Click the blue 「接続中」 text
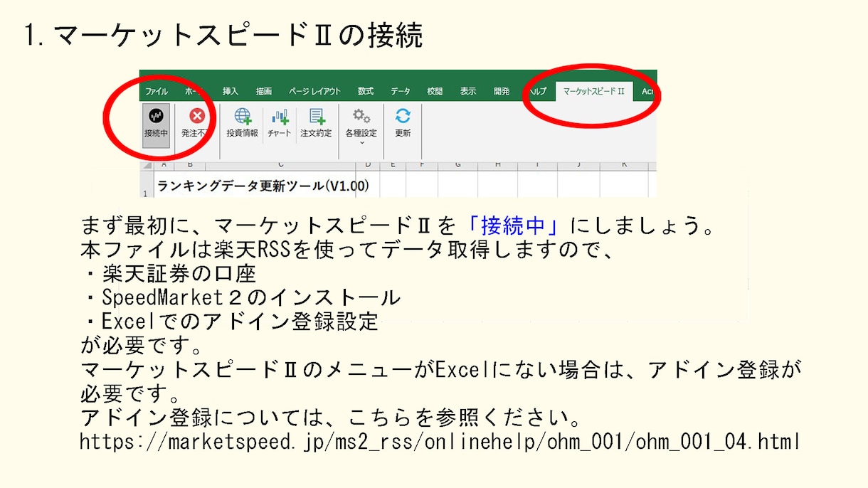Viewport: 868px width, 488px height. point(514,226)
